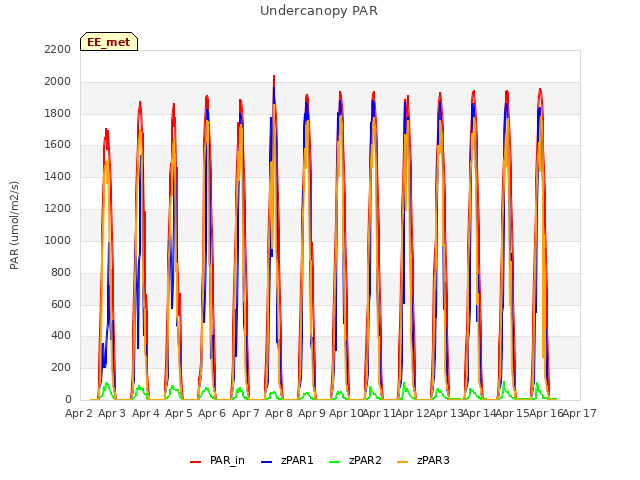The image size is (640, 480).
Task: Click the 200 y-axis tick label
Action: 61,367
